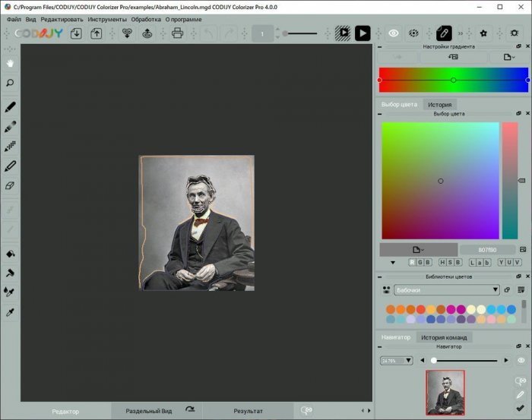
Task: Select the Color picker eyedropper tool
Action: (x=11, y=312)
